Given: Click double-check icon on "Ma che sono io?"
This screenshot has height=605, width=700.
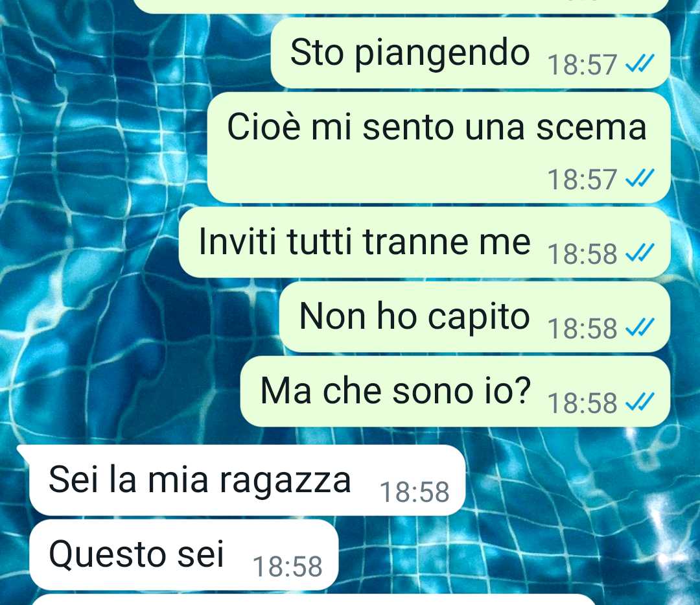Looking at the screenshot, I should pos(640,403).
